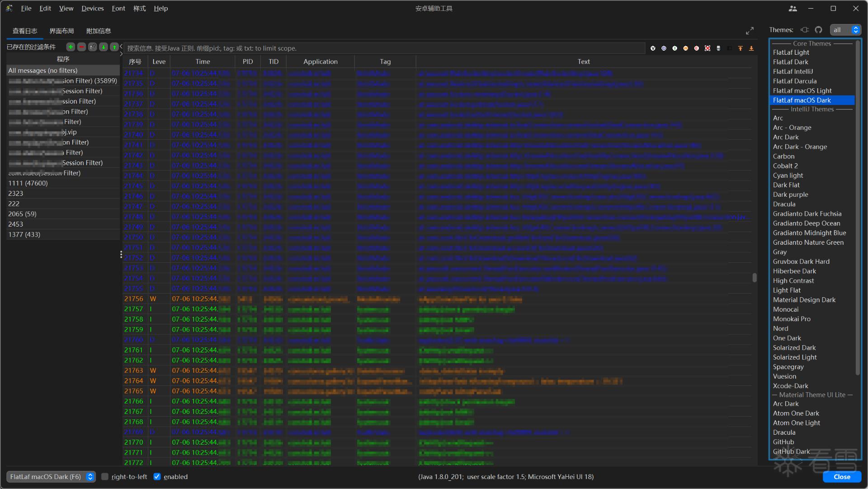Toggle the Warning (W) log level icon
This screenshot has height=489, width=868.
click(686, 48)
